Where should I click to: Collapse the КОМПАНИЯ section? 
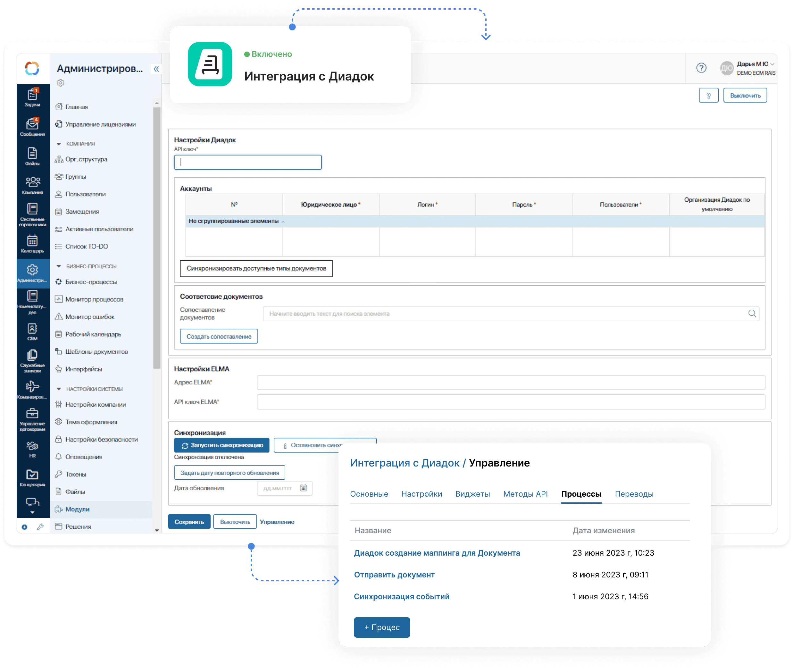pos(59,144)
